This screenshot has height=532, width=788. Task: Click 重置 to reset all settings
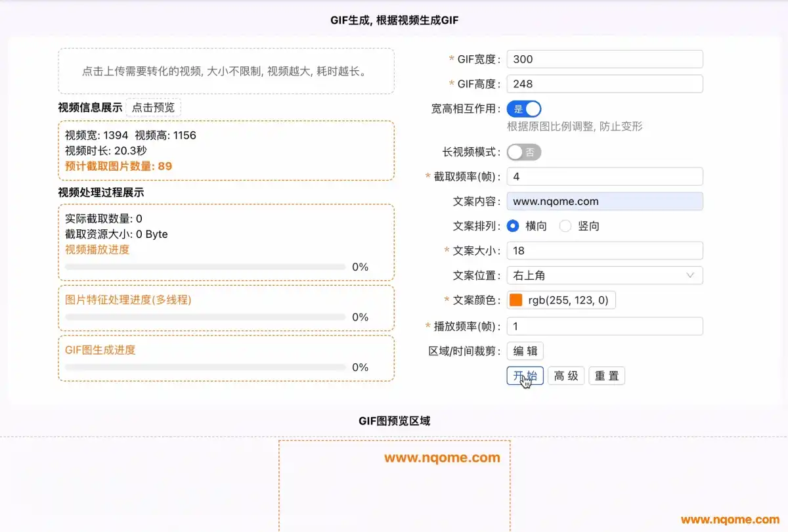tap(606, 376)
